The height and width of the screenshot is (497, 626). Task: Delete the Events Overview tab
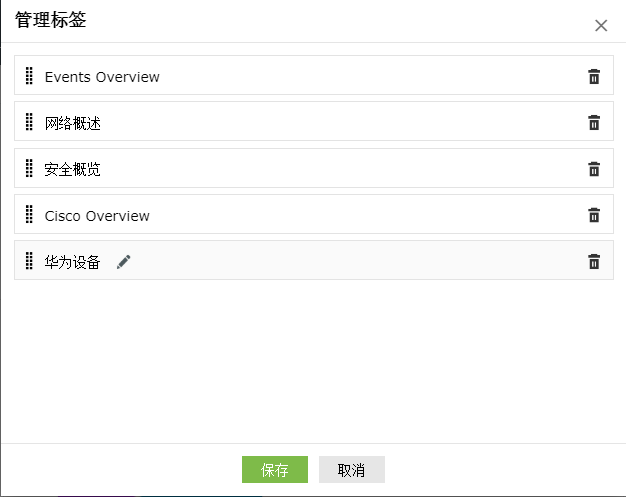click(x=594, y=77)
